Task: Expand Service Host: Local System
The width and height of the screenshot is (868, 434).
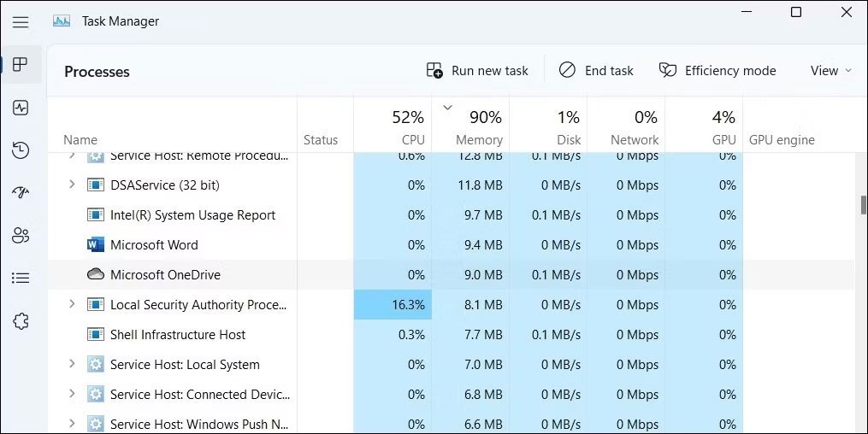Action: (x=72, y=364)
